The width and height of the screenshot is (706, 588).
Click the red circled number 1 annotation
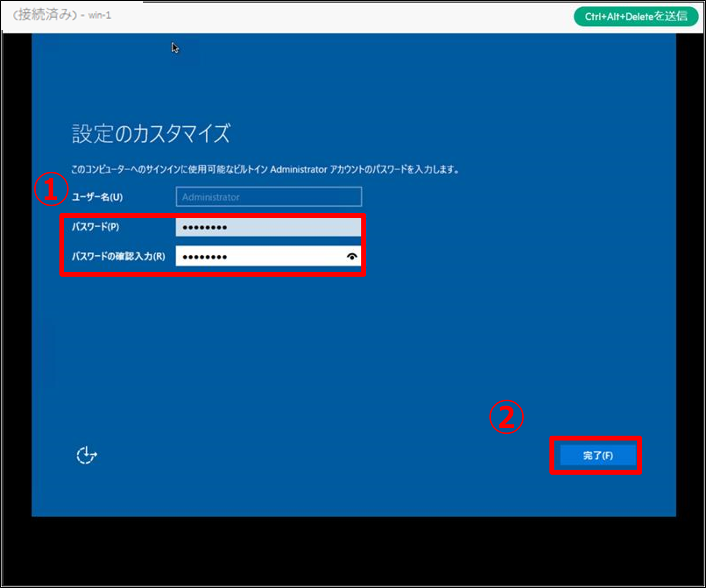(51, 189)
